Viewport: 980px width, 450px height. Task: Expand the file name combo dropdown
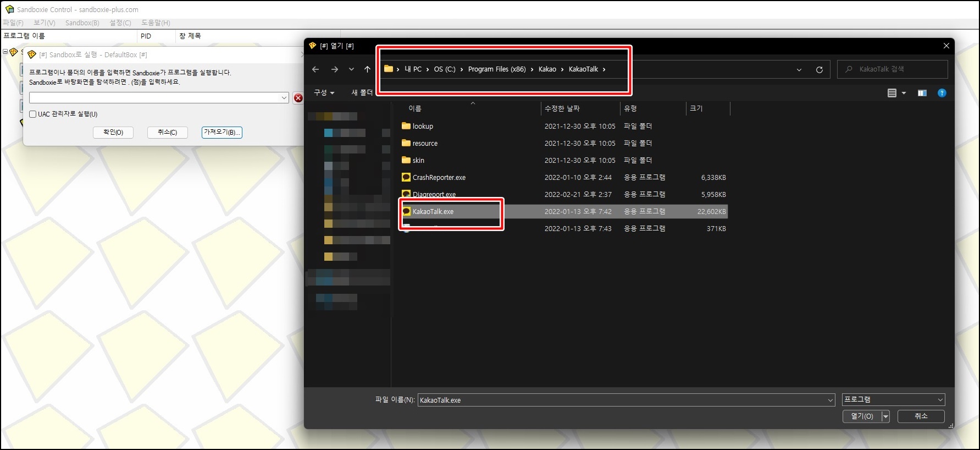point(830,400)
